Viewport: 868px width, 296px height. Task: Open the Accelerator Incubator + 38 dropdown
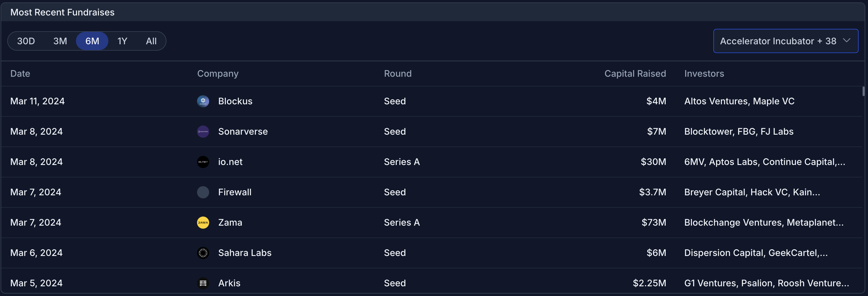click(x=778, y=41)
